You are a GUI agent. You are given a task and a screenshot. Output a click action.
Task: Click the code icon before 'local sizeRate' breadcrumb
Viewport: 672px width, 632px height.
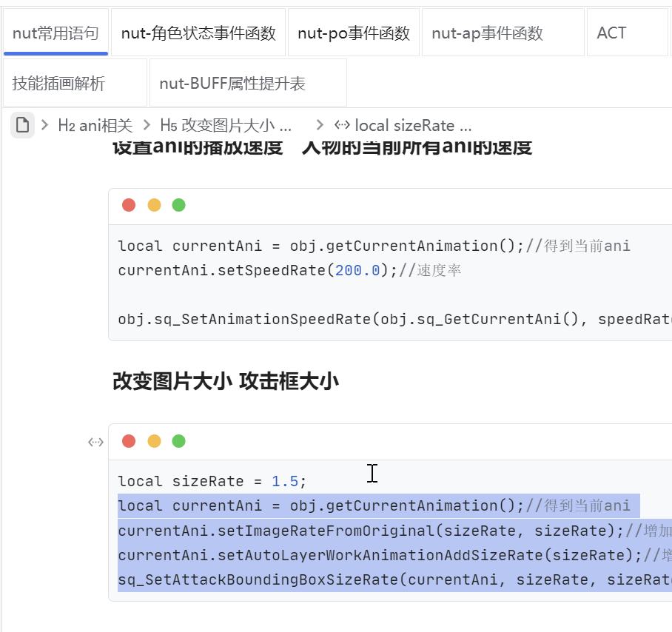pyautogui.click(x=343, y=125)
